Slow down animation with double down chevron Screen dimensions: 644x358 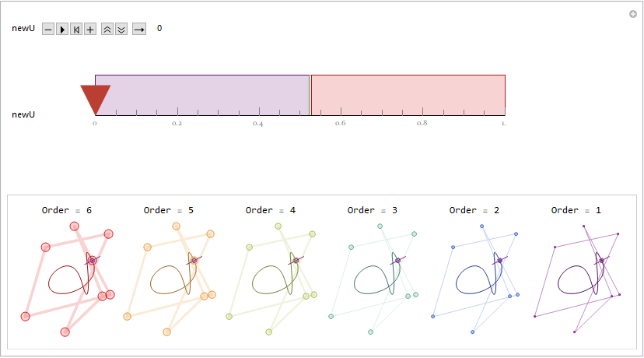[121, 29]
